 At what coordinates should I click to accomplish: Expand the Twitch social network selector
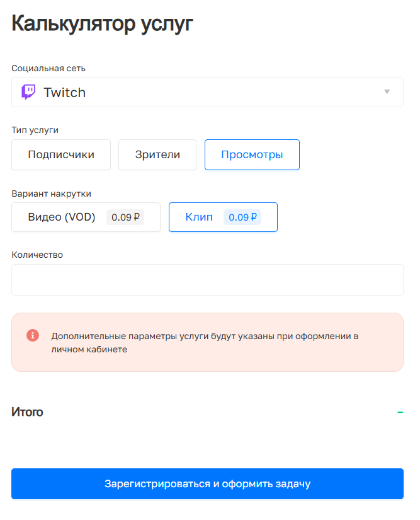tap(207, 93)
